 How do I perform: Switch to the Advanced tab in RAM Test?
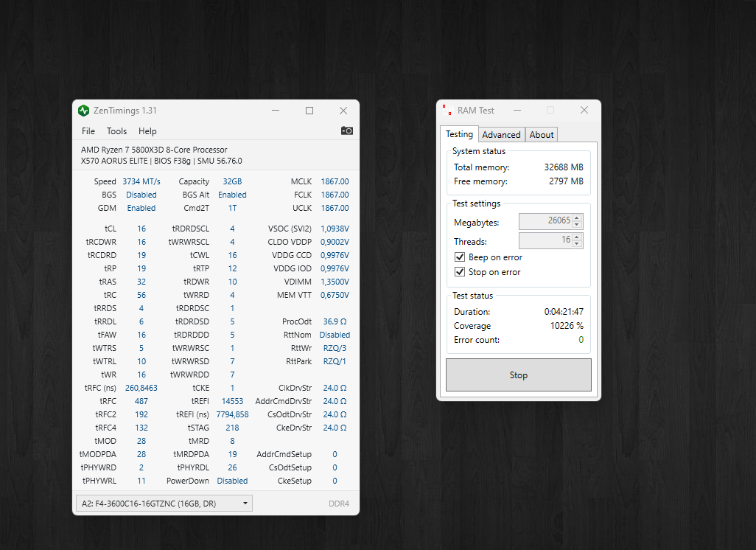click(502, 135)
